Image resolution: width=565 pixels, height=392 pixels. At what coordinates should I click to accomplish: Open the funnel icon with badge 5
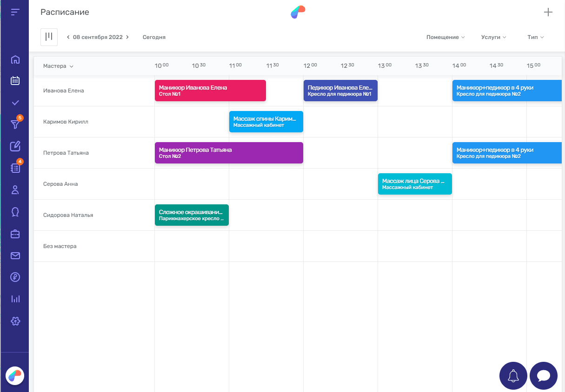point(15,124)
